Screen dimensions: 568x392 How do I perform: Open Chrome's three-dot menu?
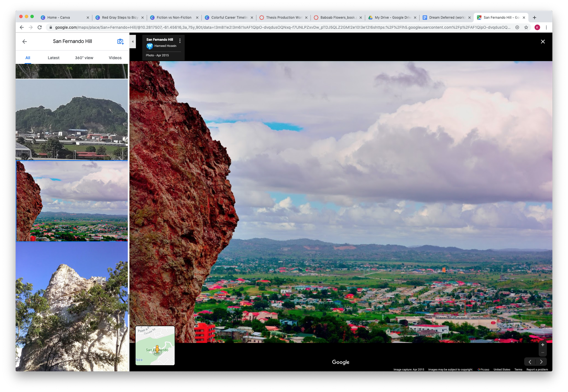pyautogui.click(x=546, y=27)
